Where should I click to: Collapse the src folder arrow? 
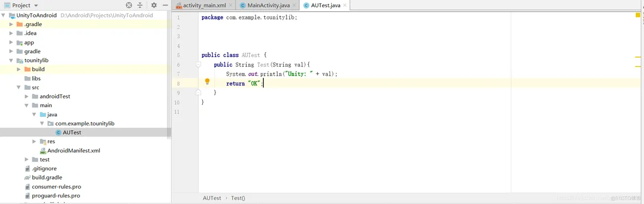(19, 88)
